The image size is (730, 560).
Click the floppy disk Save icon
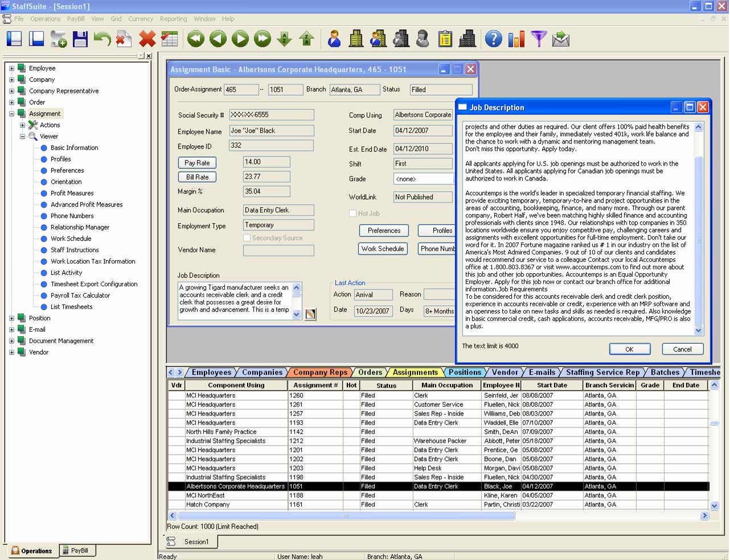80,39
